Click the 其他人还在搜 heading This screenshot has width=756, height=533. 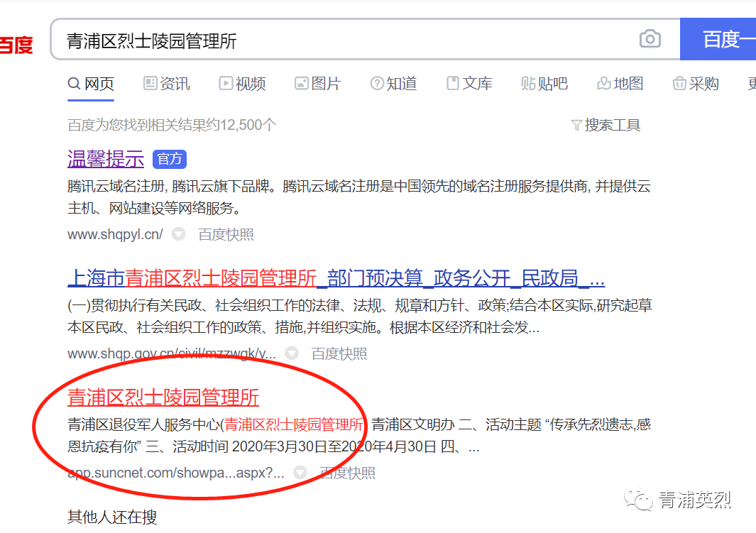click(112, 517)
